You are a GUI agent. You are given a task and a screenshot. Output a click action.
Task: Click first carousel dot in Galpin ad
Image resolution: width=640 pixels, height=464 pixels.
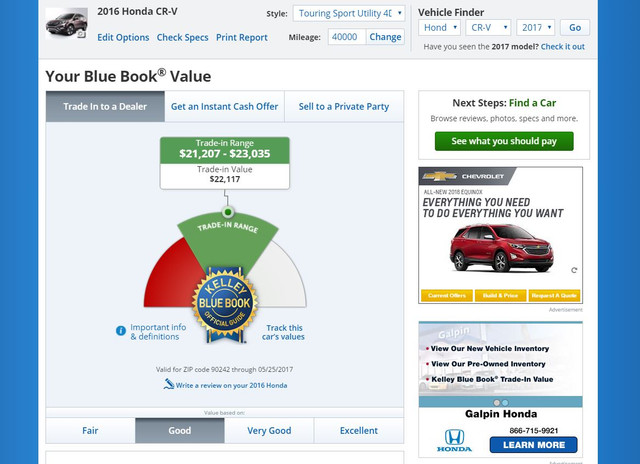[497, 402]
